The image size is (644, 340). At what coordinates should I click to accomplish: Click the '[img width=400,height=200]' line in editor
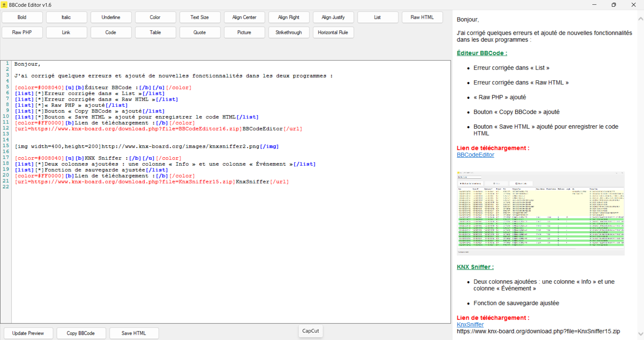[147, 146]
